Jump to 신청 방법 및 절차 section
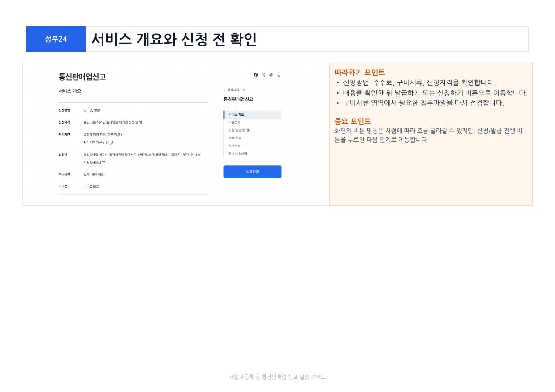This screenshot has height=392, width=555. [240, 130]
